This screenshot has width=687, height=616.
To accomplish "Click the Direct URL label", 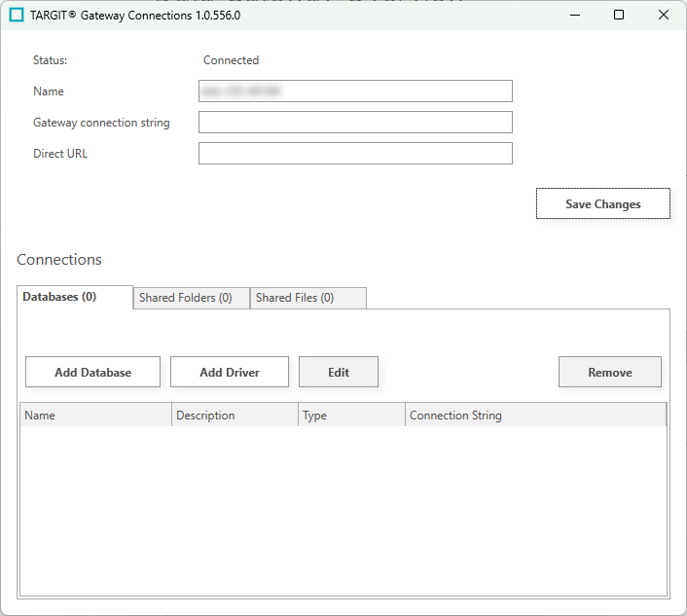I will coord(60,154).
